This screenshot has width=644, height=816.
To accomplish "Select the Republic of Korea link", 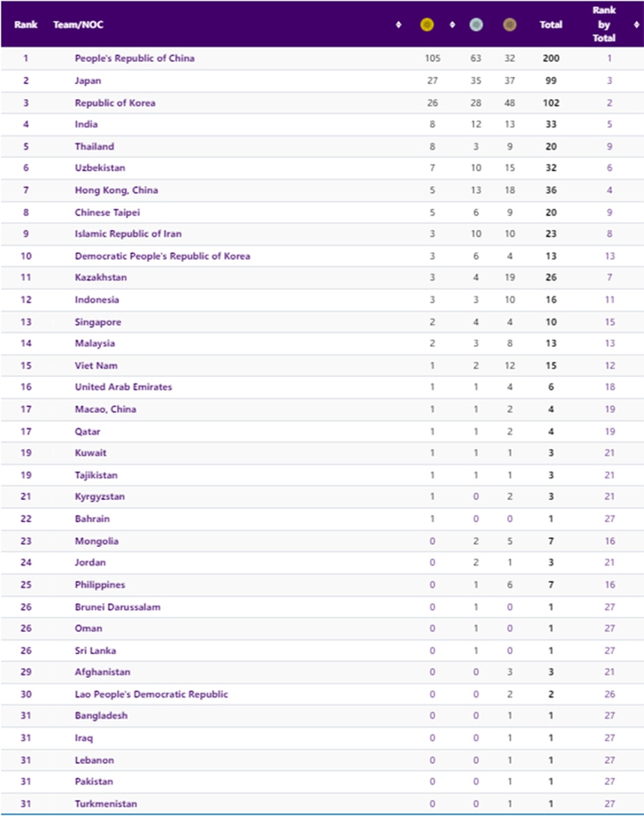I will 115,103.
